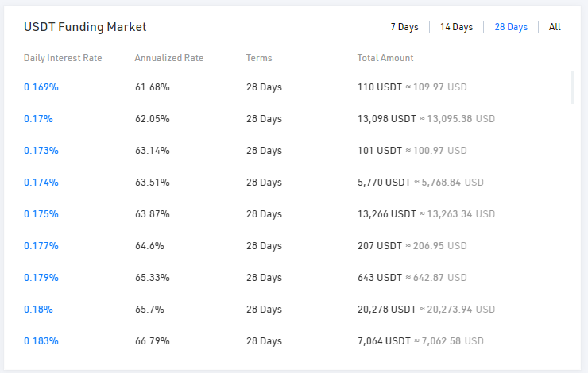Screen dimensions: 588x373
Task: Pick the 0.175% daily interest rate
Action: (x=41, y=214)
